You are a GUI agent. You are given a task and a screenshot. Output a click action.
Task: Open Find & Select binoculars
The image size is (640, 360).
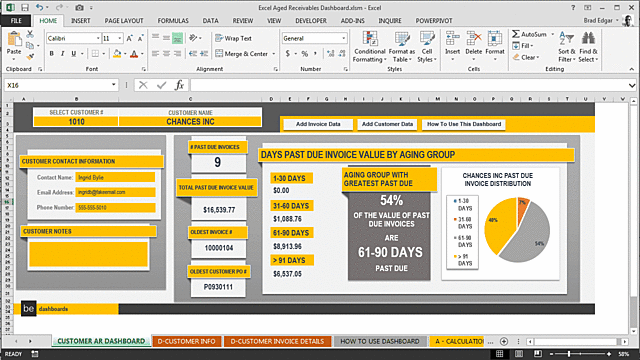click(588, 47)
